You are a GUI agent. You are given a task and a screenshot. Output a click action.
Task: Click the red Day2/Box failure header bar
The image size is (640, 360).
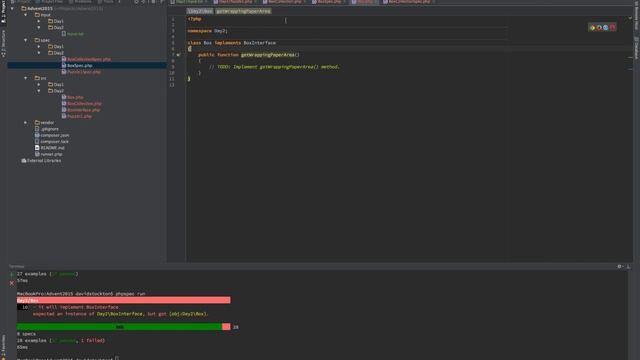pos(123,300)
